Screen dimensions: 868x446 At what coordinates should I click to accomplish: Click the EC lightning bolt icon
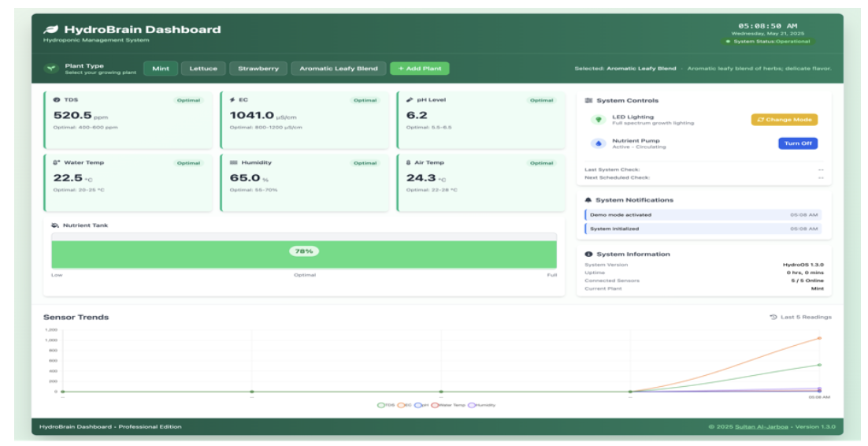coord(232,100)
